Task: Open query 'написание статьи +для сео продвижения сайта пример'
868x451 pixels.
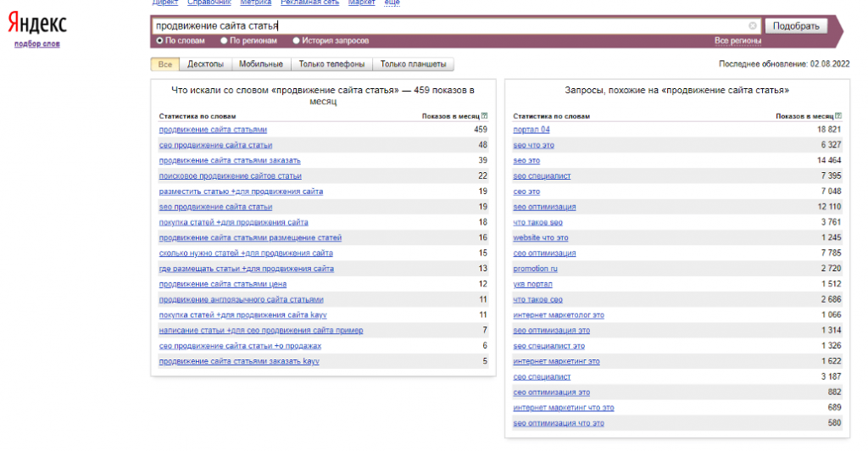Action: (x=261, y=331)
